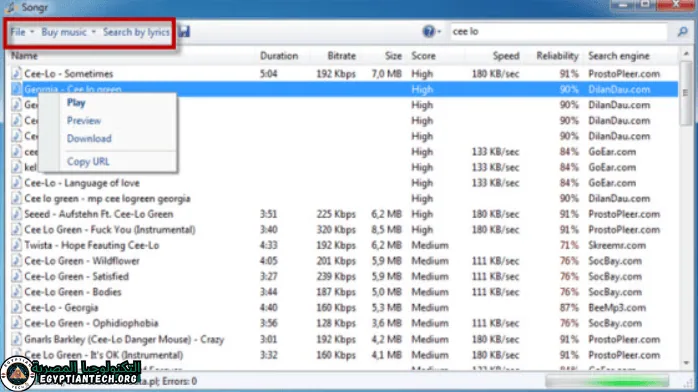This screenshot has height=392, width=698.
Task: Click the green search progress bar
Action: tap(607, 381)
